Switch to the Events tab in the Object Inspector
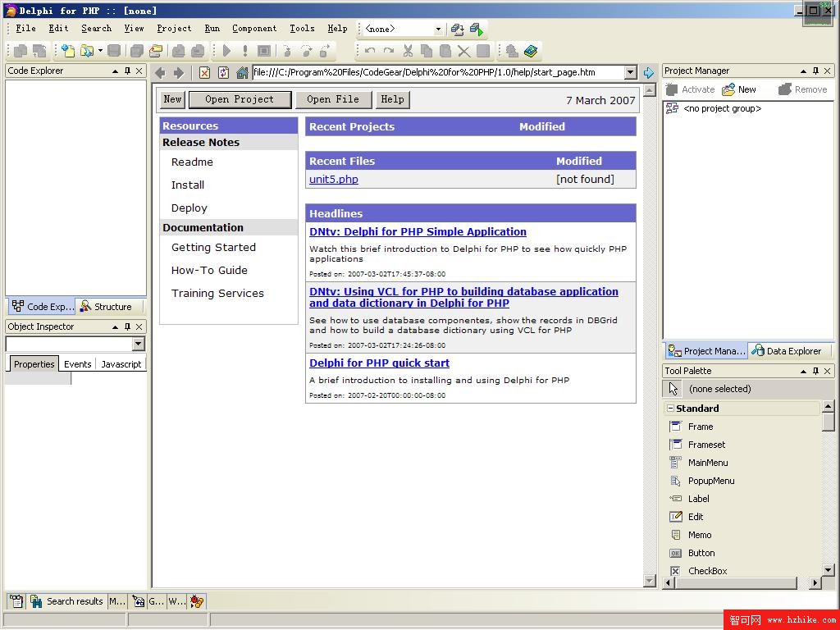Image resolution: width=840 pixels, height=630 pixels. click(x=78, y=364)
